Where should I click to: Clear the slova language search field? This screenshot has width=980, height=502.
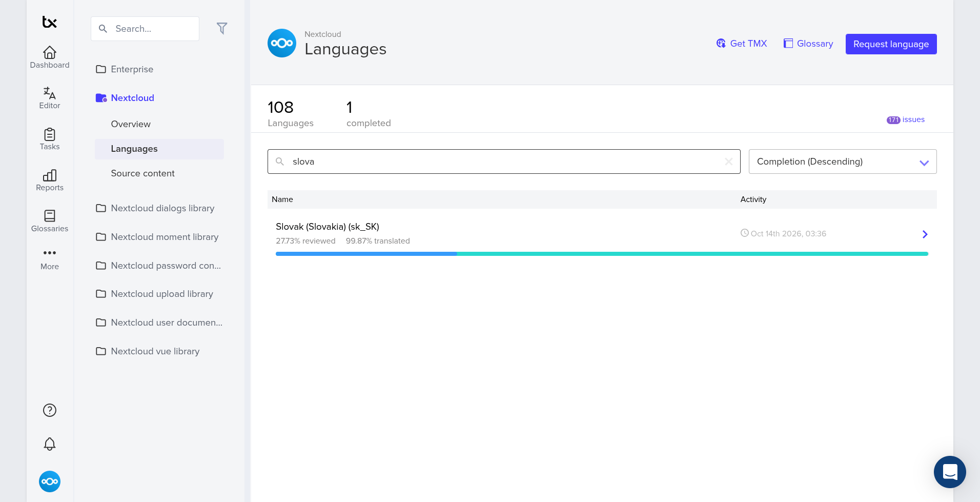point(729,162)
